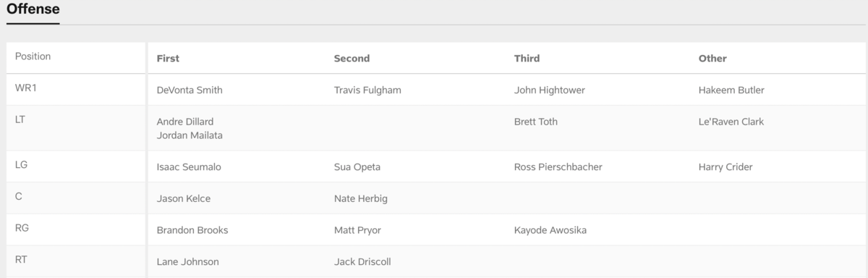Select Jason Kelce at center
Image resolution: width=868 pixels, height=278 pixels.
[x=184, y=198]
